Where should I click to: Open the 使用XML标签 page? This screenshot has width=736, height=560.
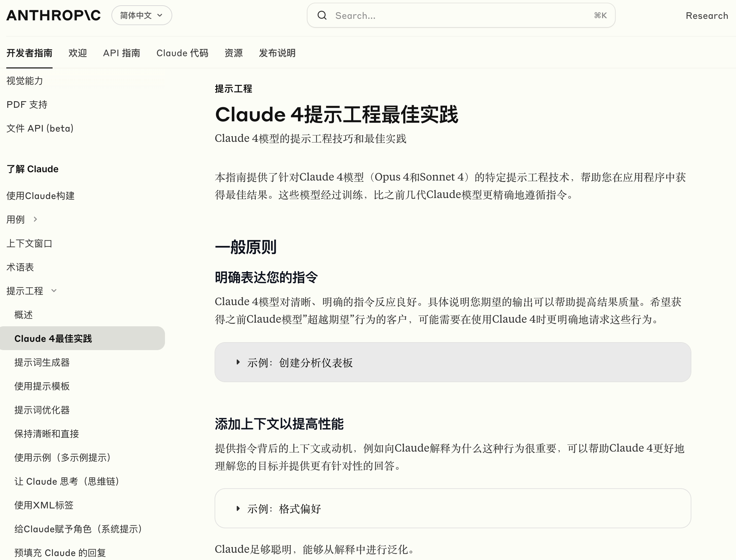44,505
